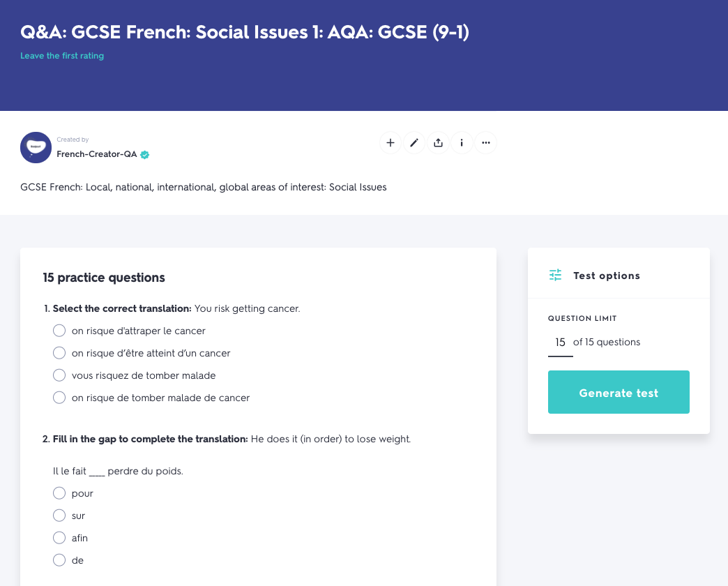Screen dimensions: 728x586
Task: Open the more options ellipsis icon
Action: [485, 142]
